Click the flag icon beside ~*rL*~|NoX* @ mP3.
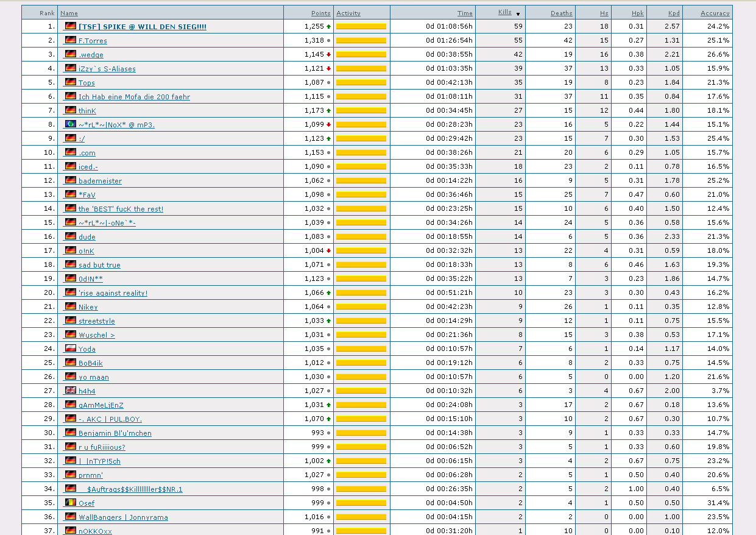The width and height of the screenshot is (756, 535). (70, 124)
